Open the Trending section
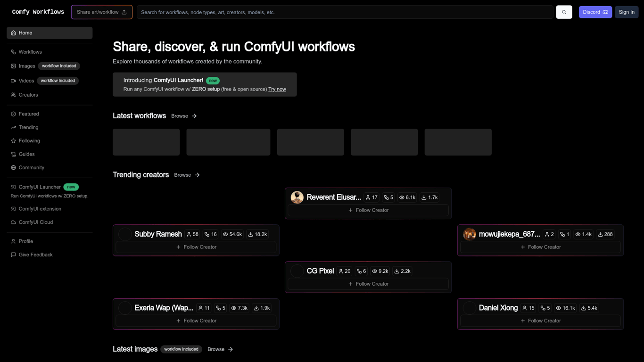This screenshot has width=644, height=362. (x=29, y=127)
